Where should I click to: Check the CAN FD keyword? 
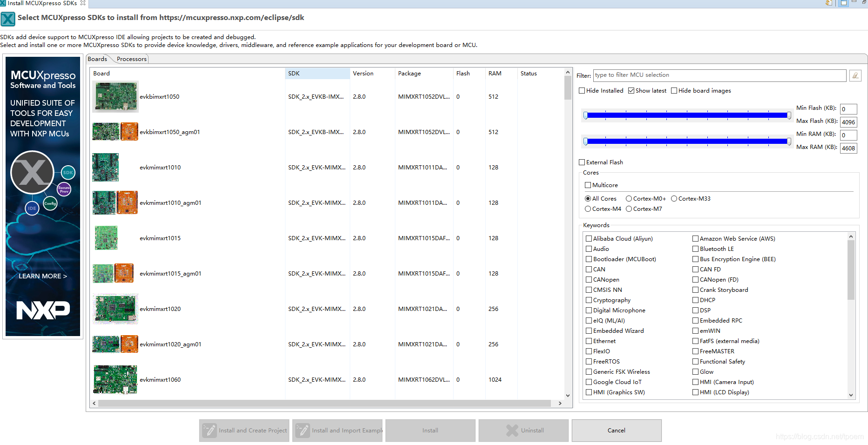pos(695,270)
